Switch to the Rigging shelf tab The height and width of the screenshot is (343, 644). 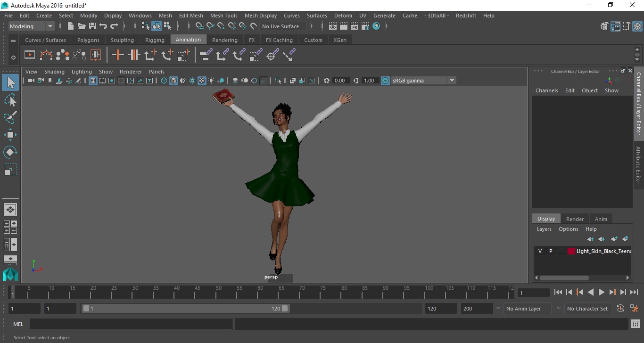pyautogui.click(x=155, y=40)
